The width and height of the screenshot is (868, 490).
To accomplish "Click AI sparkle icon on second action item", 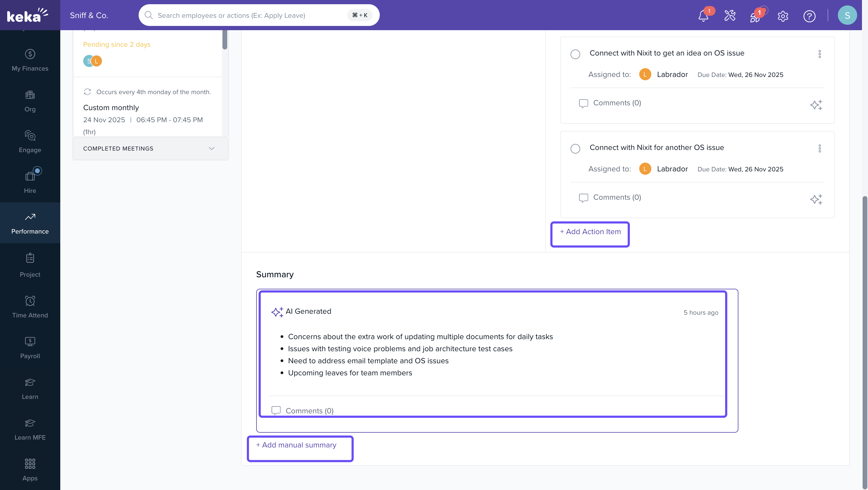I will pyautogui.click(x=816, y=199).
